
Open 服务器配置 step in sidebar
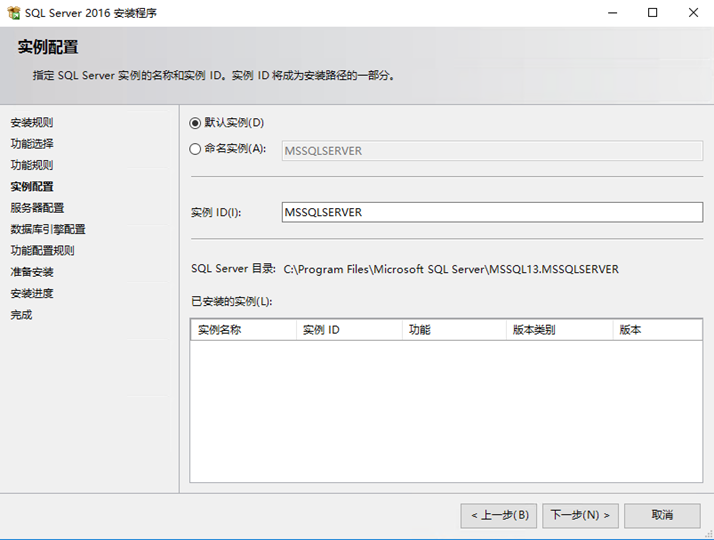pyautogui.click(x=37, y=208)
